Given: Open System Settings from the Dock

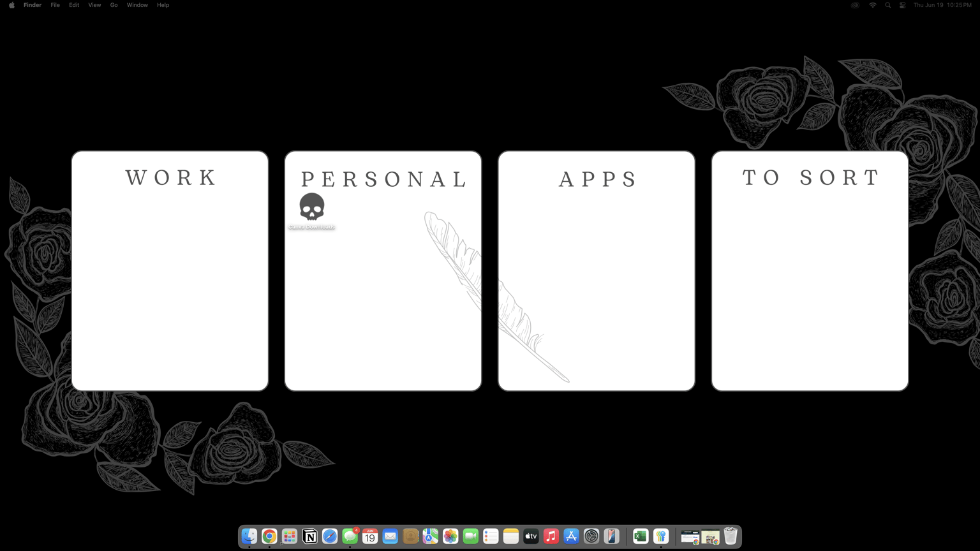Looking at the screenshot, I should [x=591, y=536].
